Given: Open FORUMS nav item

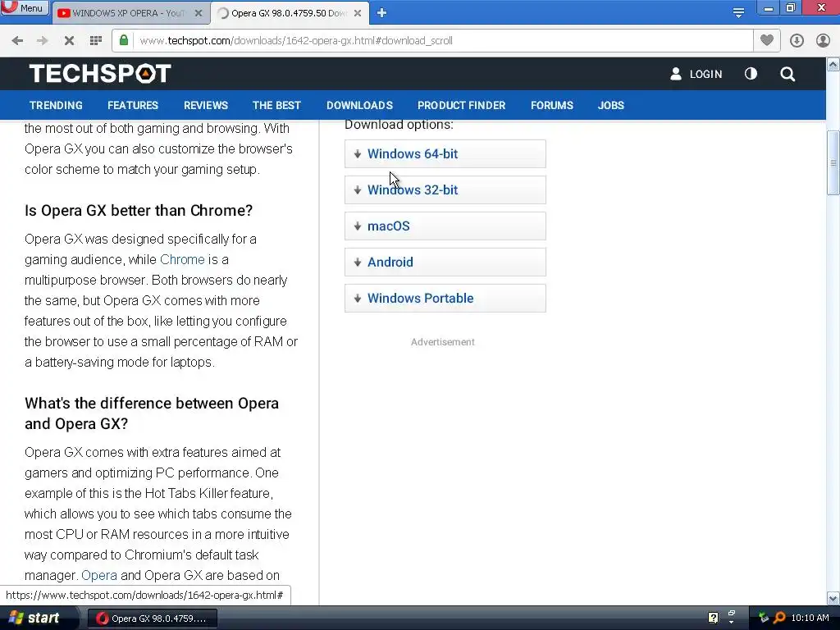Looking at the screenshot, I should tap(552, 105).
